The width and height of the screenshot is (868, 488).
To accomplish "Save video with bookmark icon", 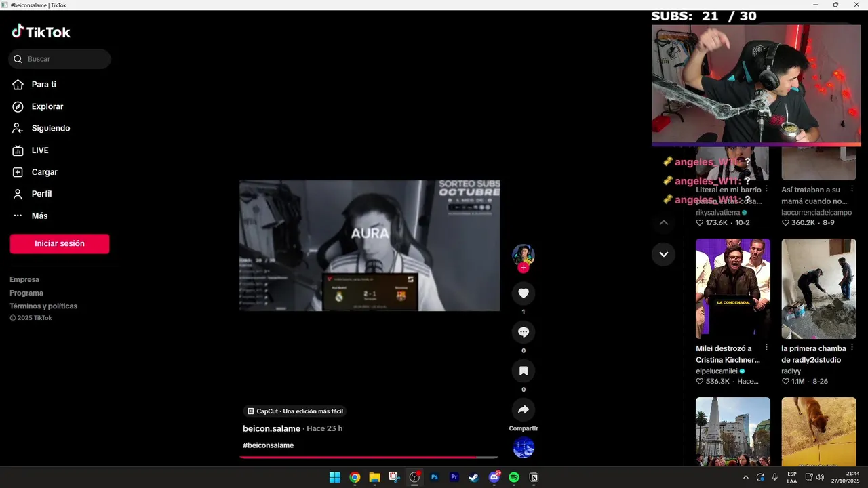I will pyautogui.click(x=524, y=371).
